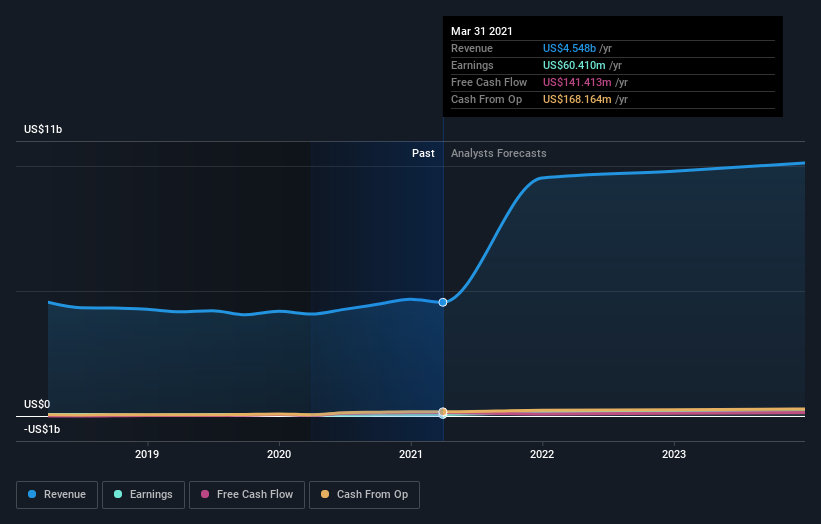Click the 2019 x-axis label
Image resolution: width=821 pixels, height=524 pixels.
147,454
